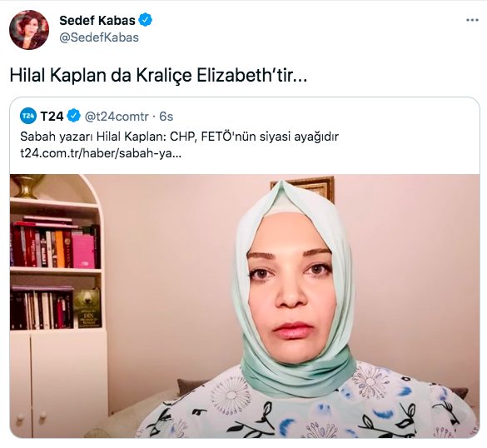
Task: Click the T24 account name
Action: (52, 117)
